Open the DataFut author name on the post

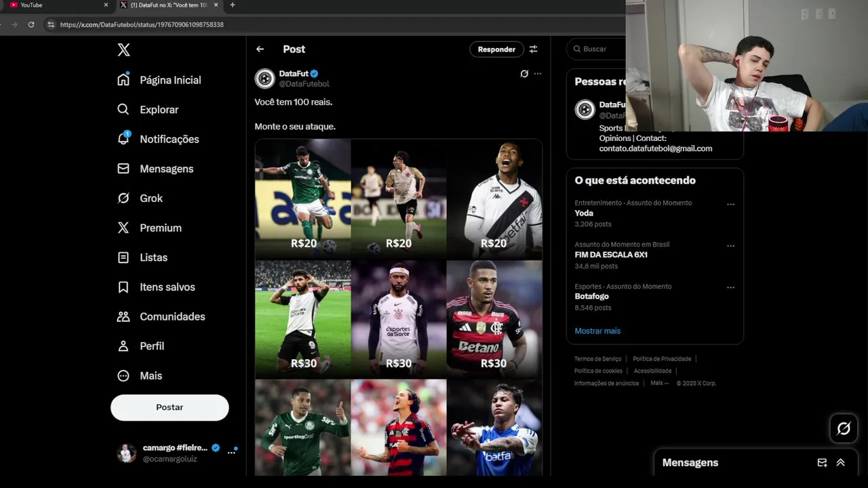click(294, 73)
